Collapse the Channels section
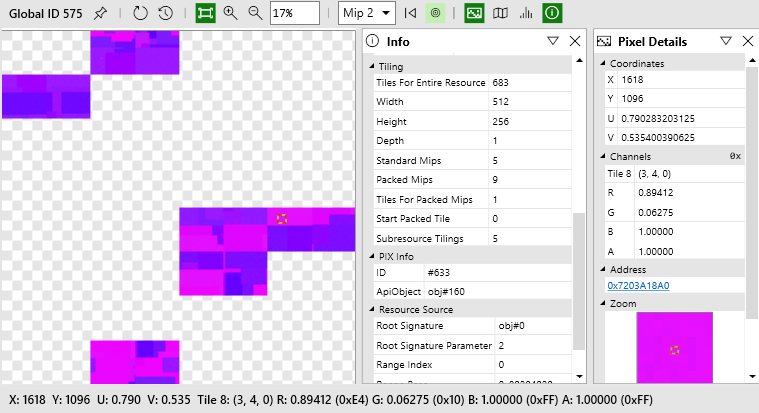Viewport: 759px width, 413px height. coord(603,156)
